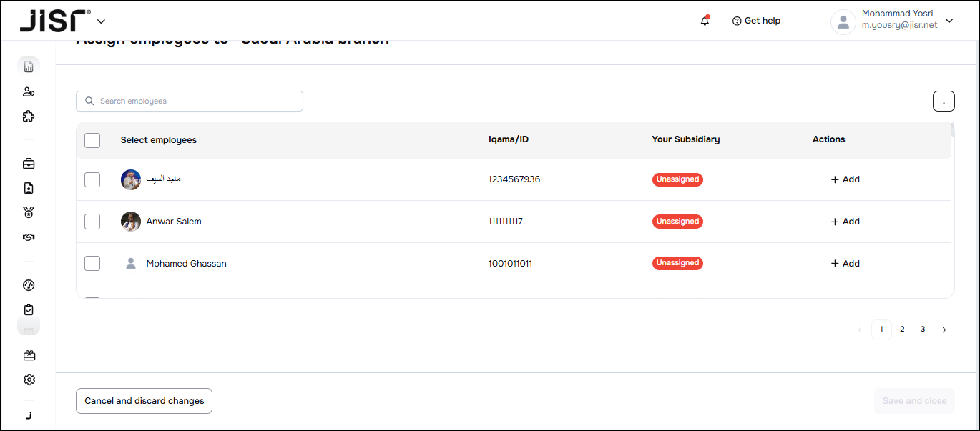Open the puzzle piece integrations icon
This screenshot has height=431, width=980.
coord(29,116)
